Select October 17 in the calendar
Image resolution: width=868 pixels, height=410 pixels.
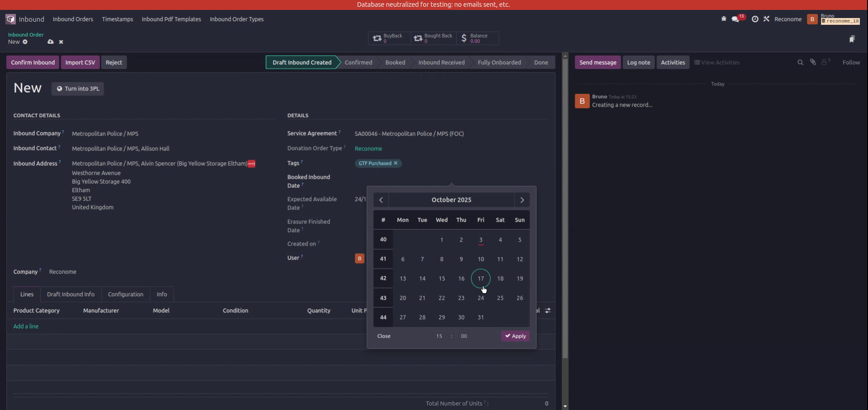click(481, 278)
